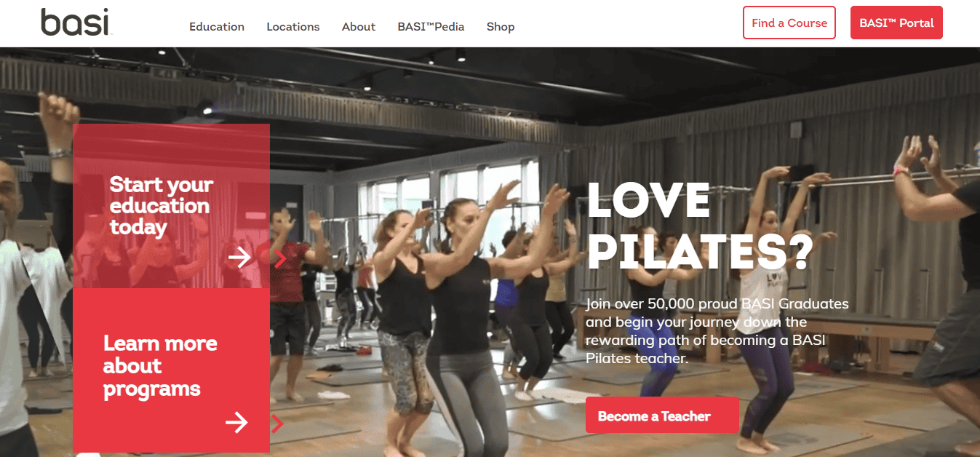The width and height of the screenshot is (980, 457).
Task: Open the Shop page
Action: [501, 27]
